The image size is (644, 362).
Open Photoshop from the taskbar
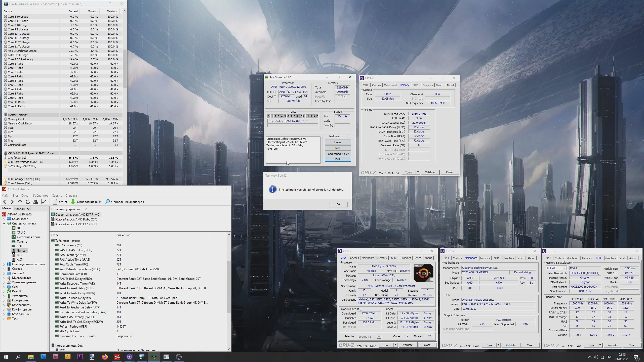click(43, 357)
